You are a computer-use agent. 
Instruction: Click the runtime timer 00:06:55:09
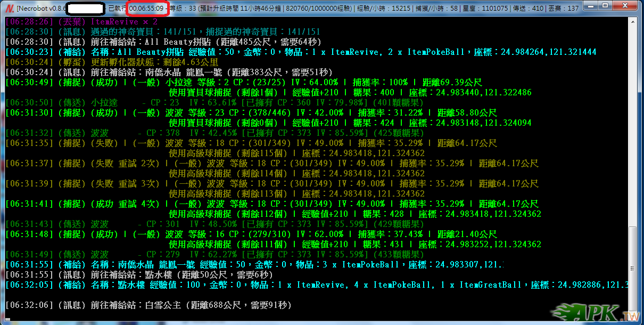(x=146, y=9)
